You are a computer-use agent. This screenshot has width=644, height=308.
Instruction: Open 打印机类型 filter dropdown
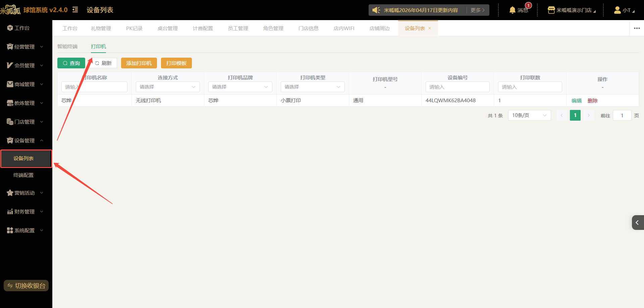click(313, 87)
